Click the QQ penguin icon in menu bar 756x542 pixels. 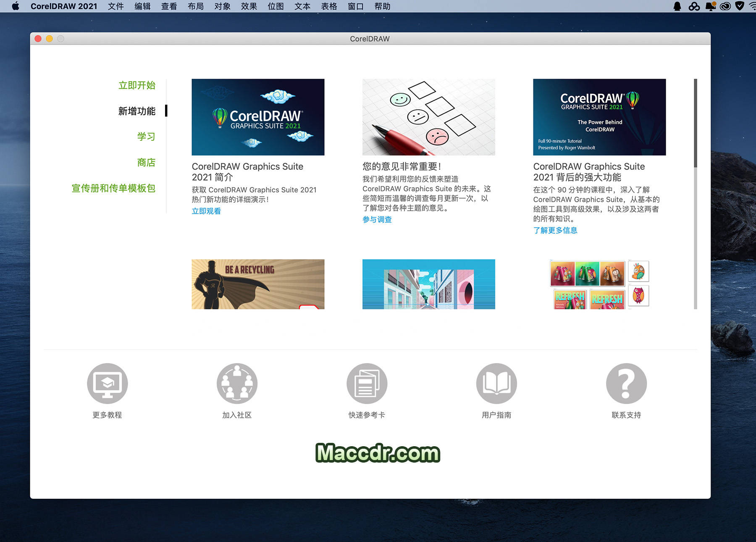(677, 6)
